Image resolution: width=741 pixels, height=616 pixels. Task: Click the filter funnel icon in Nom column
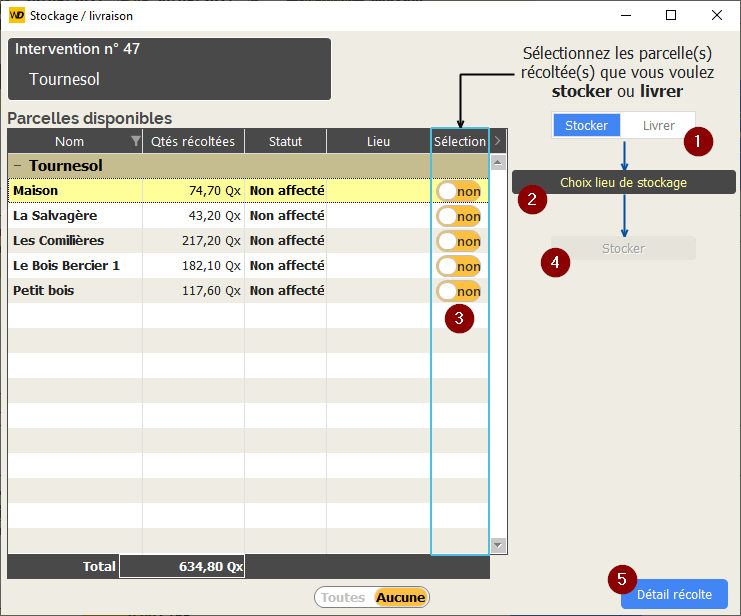tap(136, 141)
